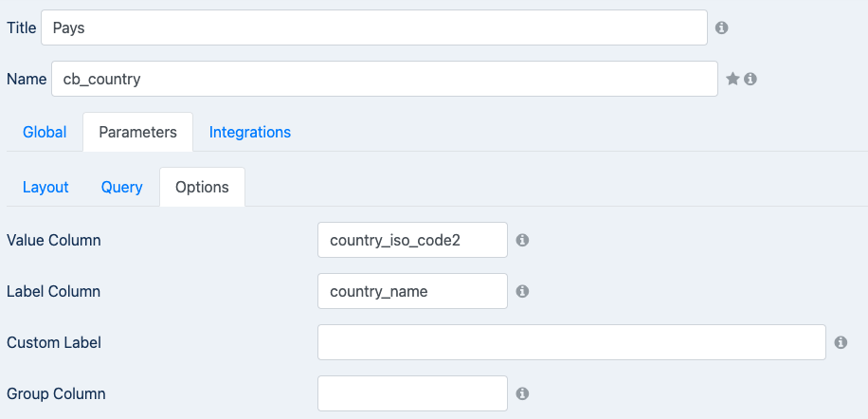
Task: Focus the empty Custom Label field
Action: click(571, 342)
